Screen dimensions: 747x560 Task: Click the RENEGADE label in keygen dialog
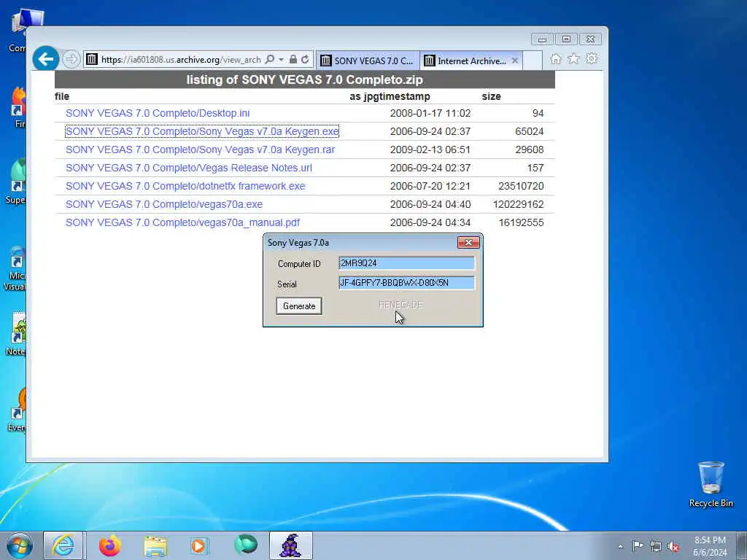point(400,305)
